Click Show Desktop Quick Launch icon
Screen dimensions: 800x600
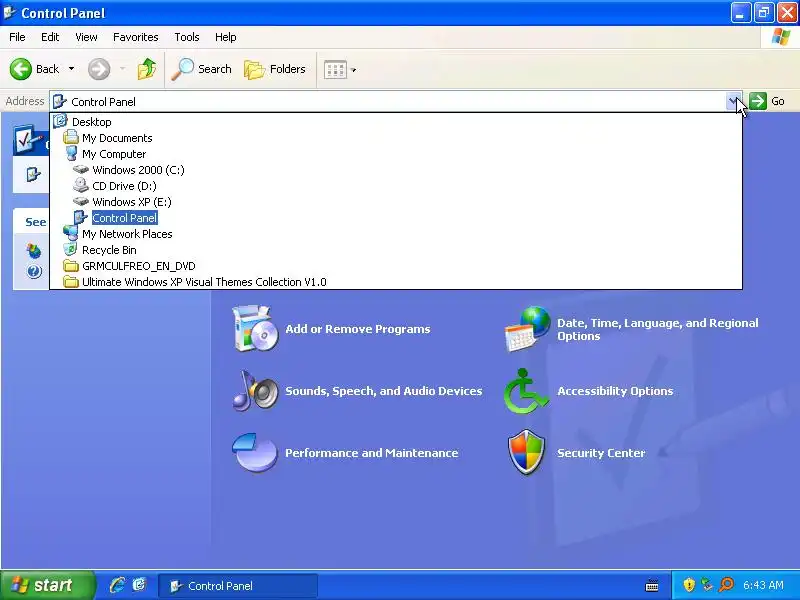tap(139, 585)
